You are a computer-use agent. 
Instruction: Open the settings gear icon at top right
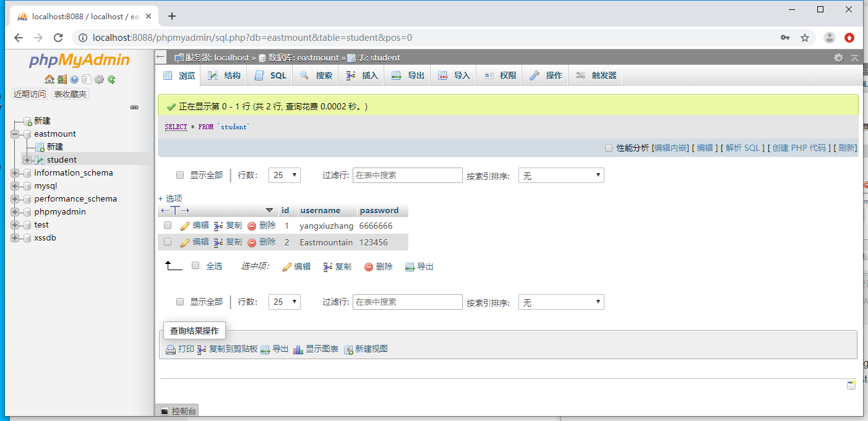click(x=838, y=57)
